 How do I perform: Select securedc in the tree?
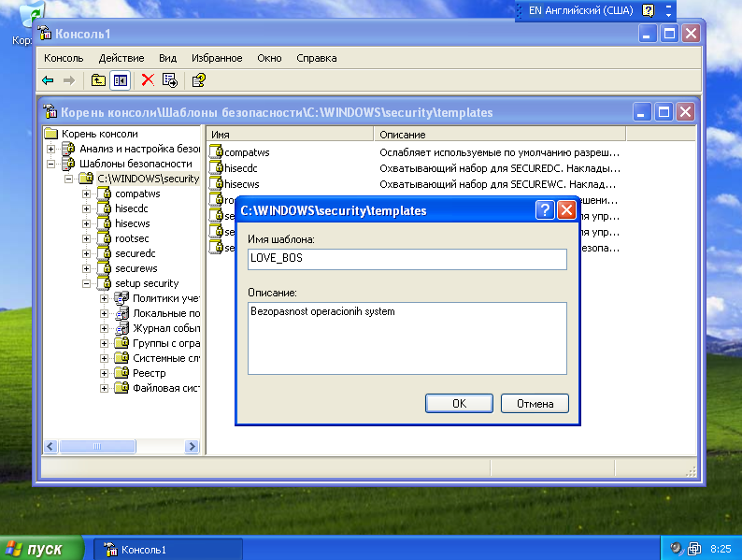[x=136, y=253]
